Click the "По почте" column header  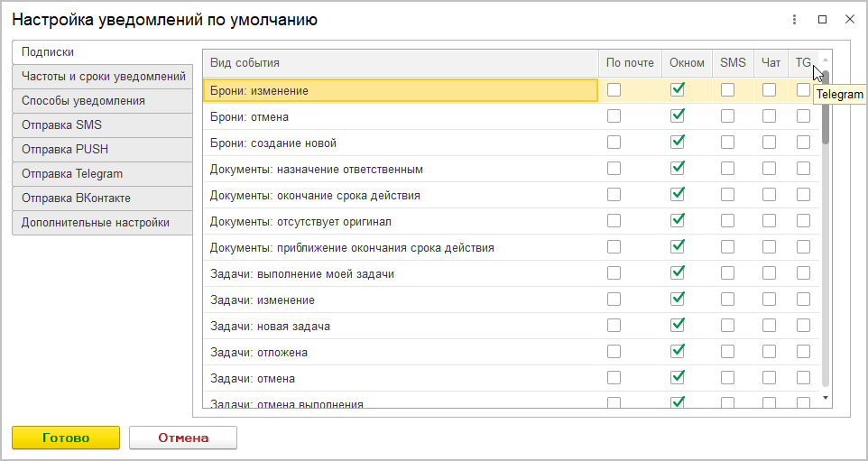pyautogui.click(x=630, y=63)
